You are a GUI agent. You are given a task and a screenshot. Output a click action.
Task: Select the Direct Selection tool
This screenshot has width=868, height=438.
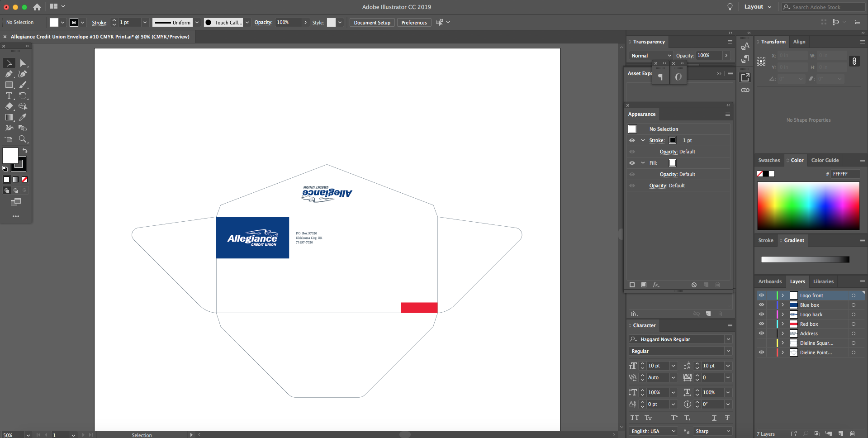coord(23,63)
